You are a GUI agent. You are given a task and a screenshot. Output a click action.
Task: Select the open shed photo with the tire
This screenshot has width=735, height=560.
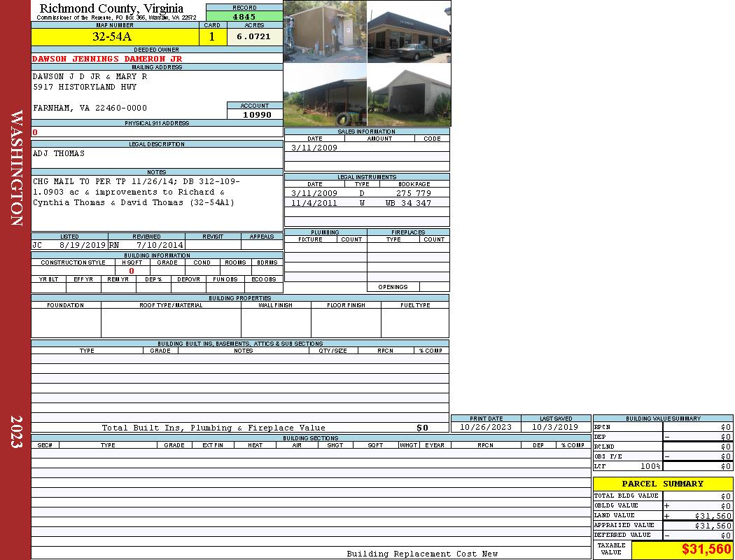pos(325,95)
